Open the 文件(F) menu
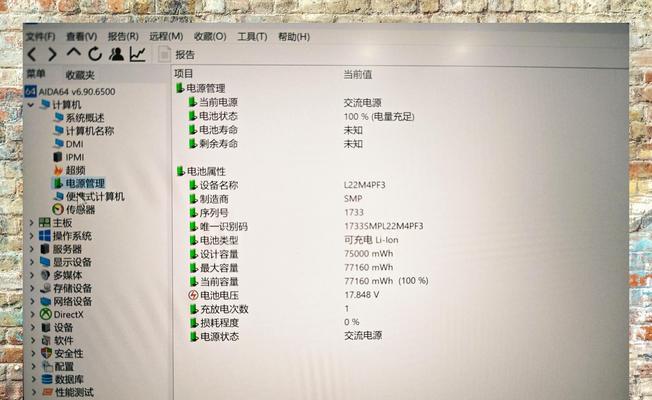The width and height of the screenshot is (652, 400). (x=40, y=37)
